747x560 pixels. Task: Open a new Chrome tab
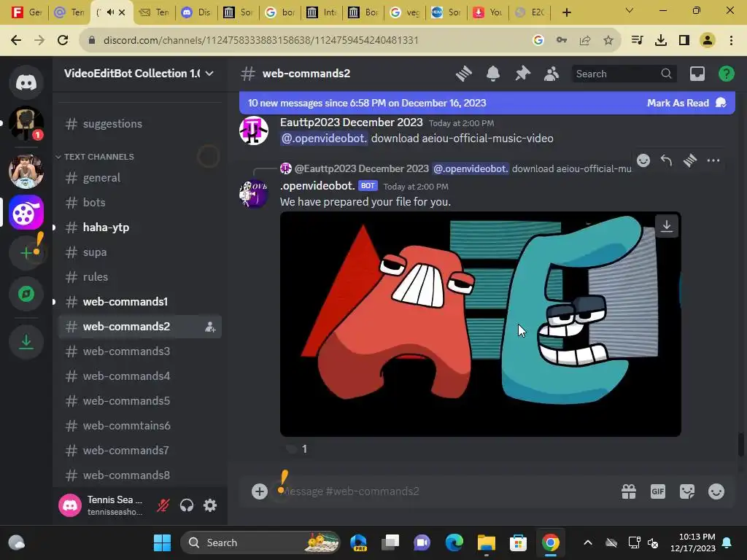[x=566, y=12]
